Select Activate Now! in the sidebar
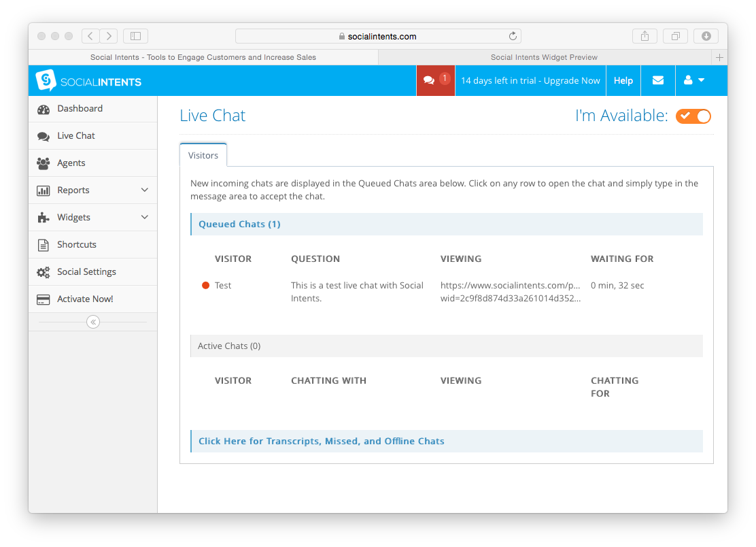Screen dimensions: 756x547 pos(92,299)
